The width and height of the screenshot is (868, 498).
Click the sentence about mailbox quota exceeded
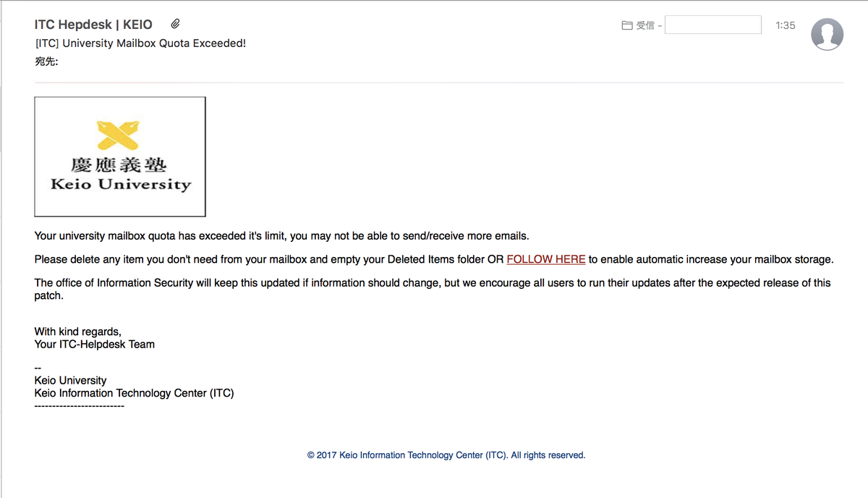point(281,236)
